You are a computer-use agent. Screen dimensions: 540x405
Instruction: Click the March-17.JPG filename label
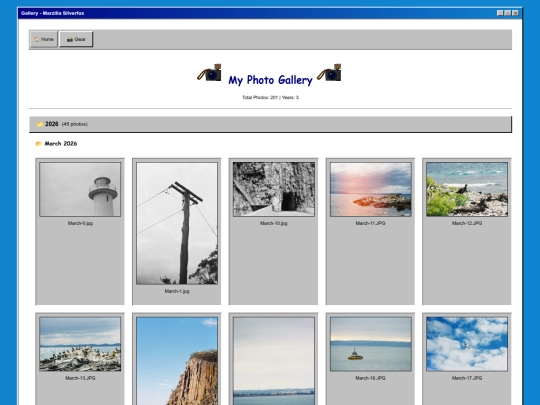[x=467, y=378]
